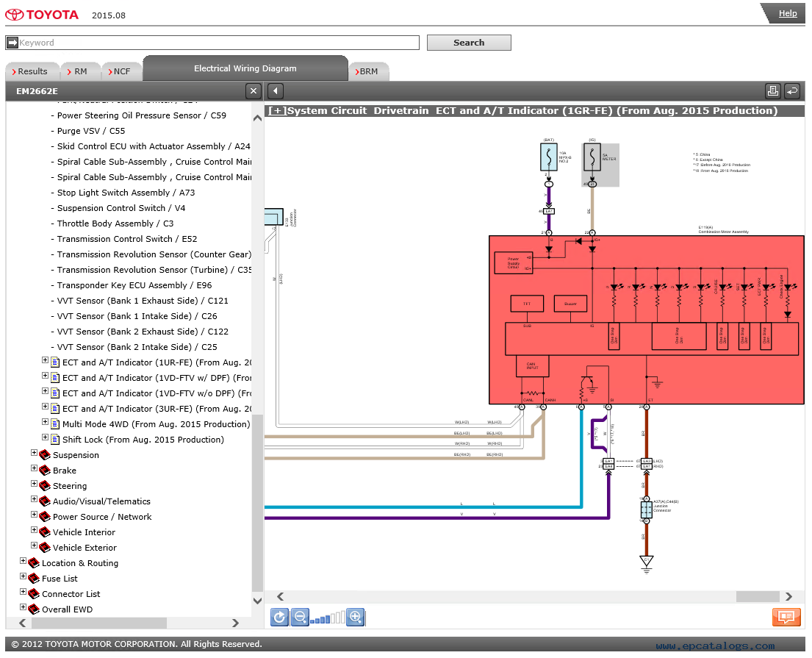
Task: Click the zoom level bar indicator
Action: [x=327, y=618]
